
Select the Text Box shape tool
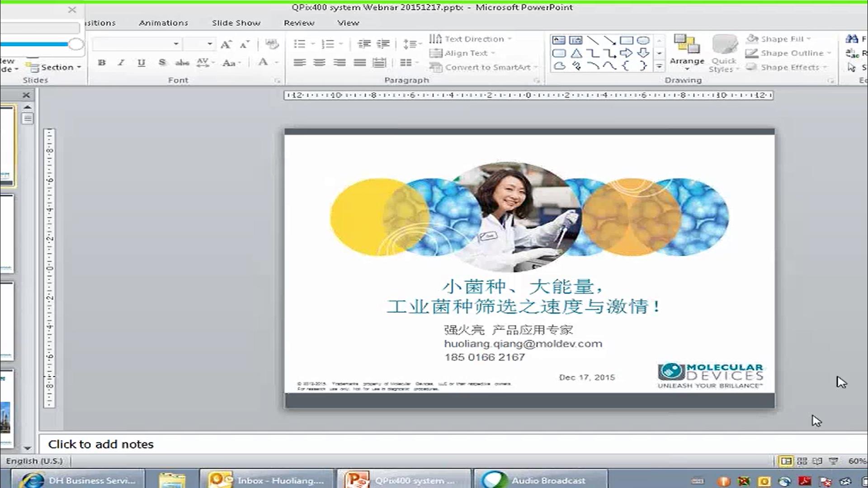tap(559, 40)
